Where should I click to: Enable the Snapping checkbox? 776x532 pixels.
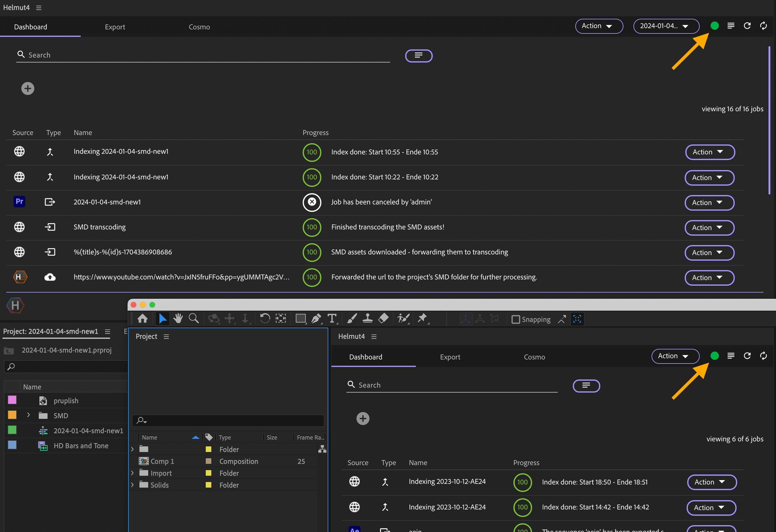click(x=516, y=319)
